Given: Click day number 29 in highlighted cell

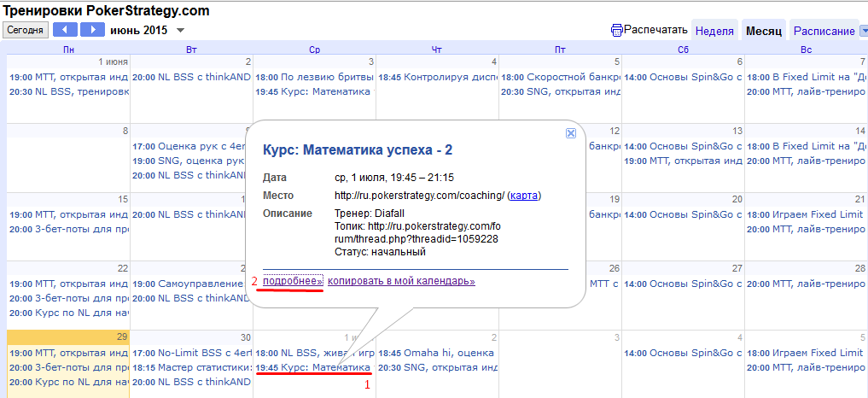Looking at the screenshot, I should (123, 337).
